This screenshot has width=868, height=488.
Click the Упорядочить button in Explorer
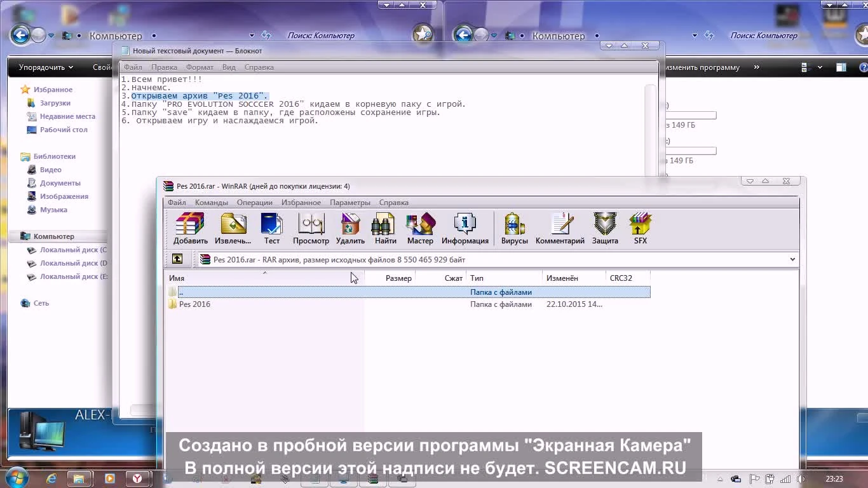tap(43, 67)
